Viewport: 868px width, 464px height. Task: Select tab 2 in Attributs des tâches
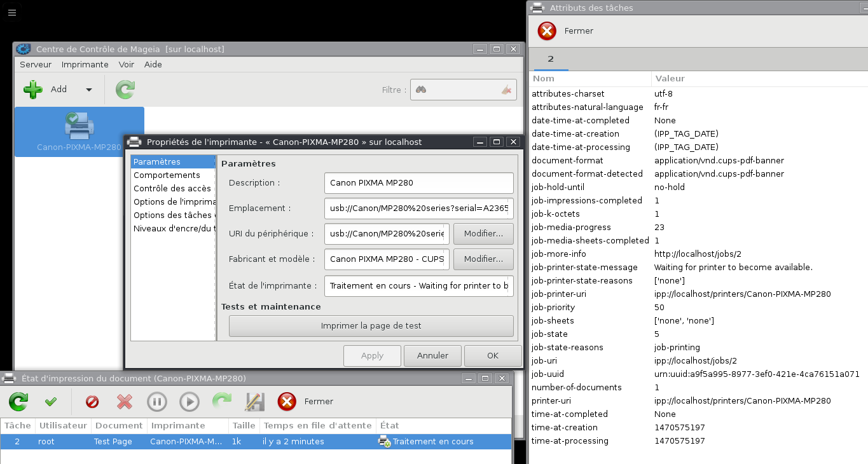click(x=551, y=58)
